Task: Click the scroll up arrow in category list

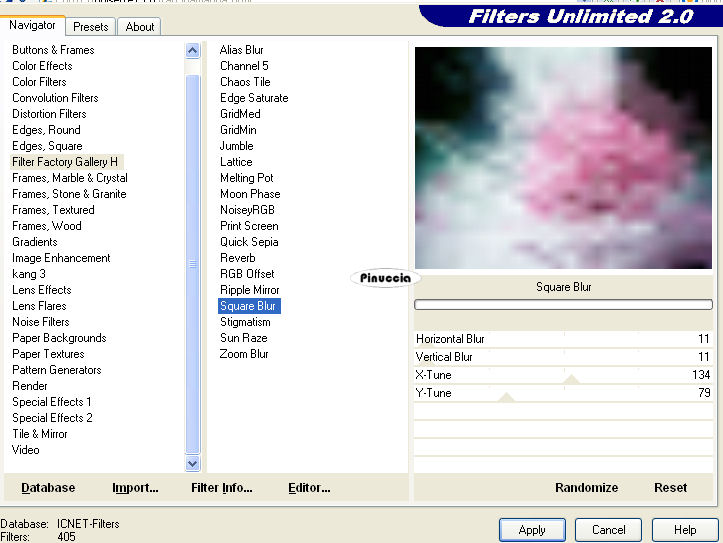Action: [x=192, y=50]
